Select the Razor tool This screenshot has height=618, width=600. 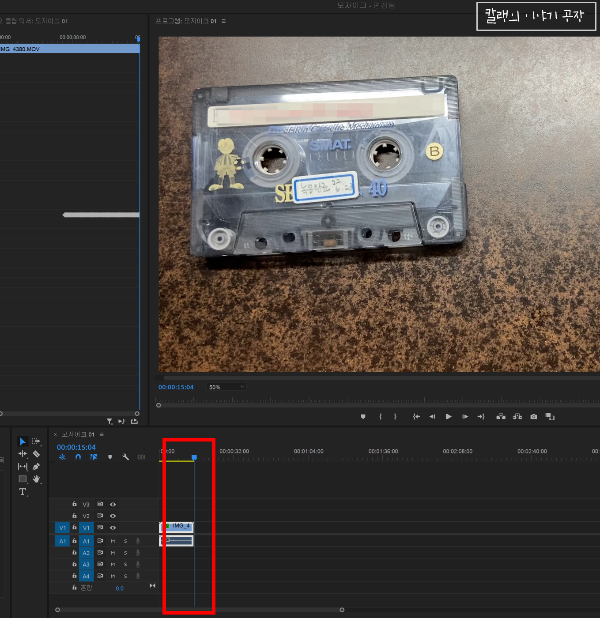tap(36, 454)
